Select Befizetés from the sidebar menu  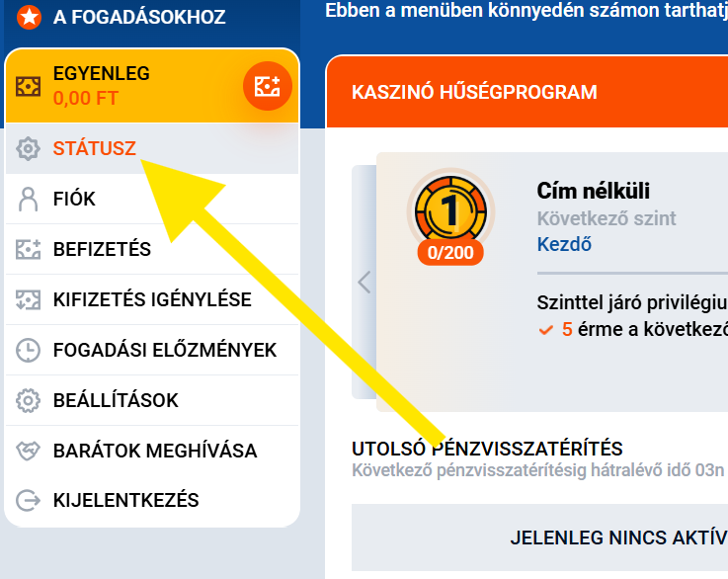[102, 250]
